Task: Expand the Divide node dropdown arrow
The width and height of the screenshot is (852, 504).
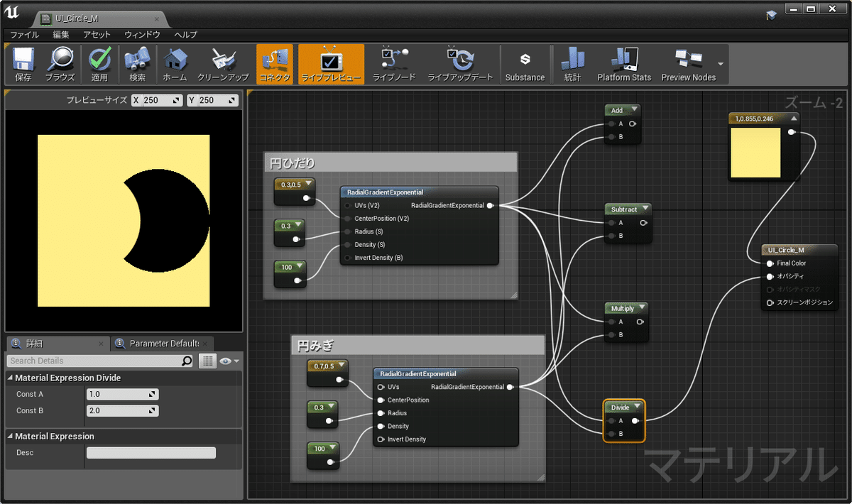Action: [x=638, y=407]
